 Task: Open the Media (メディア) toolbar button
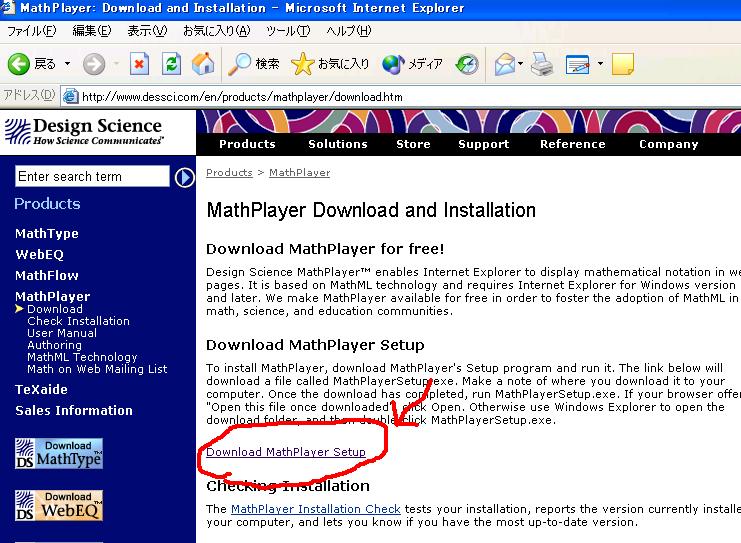coord(412,64)
